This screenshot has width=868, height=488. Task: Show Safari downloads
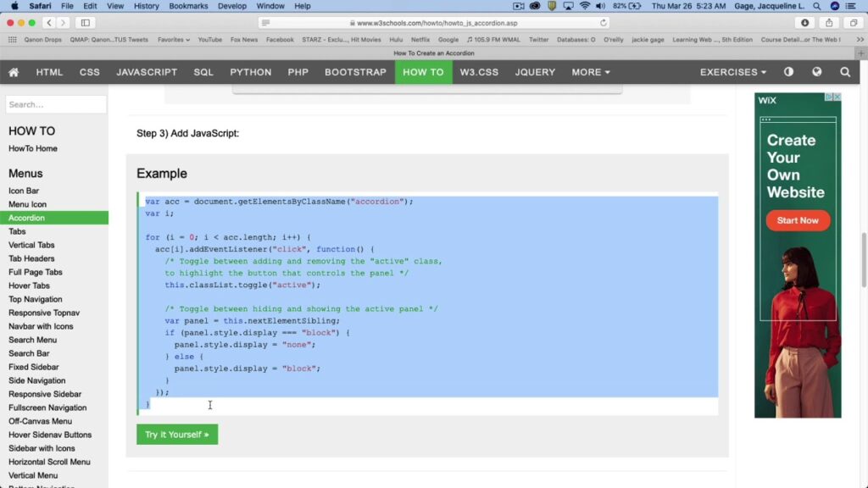pos(804,23)
